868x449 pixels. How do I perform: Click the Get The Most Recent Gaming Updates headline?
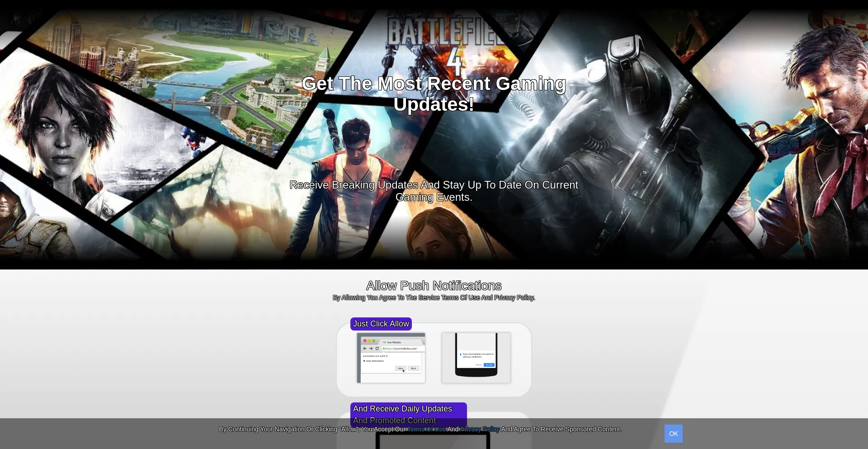coord(434,94)
